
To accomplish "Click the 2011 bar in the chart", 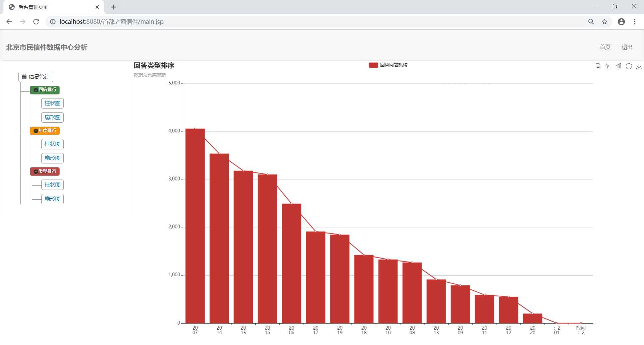I will 484,309.
